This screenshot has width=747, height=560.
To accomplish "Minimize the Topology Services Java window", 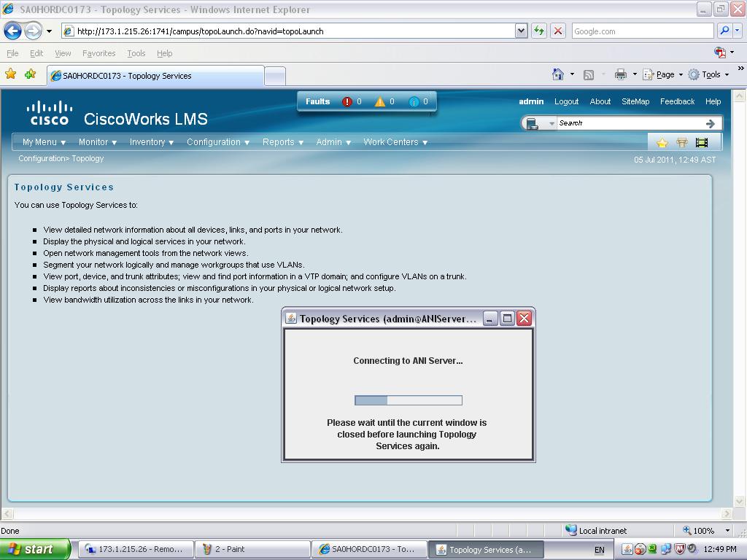I will point(490,319).
